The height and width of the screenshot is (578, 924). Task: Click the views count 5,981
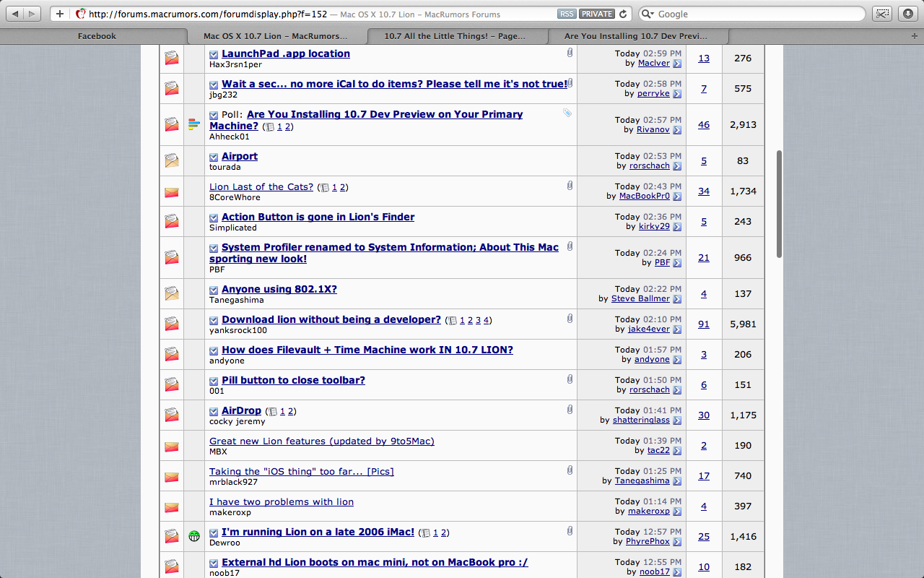point(743,324)
